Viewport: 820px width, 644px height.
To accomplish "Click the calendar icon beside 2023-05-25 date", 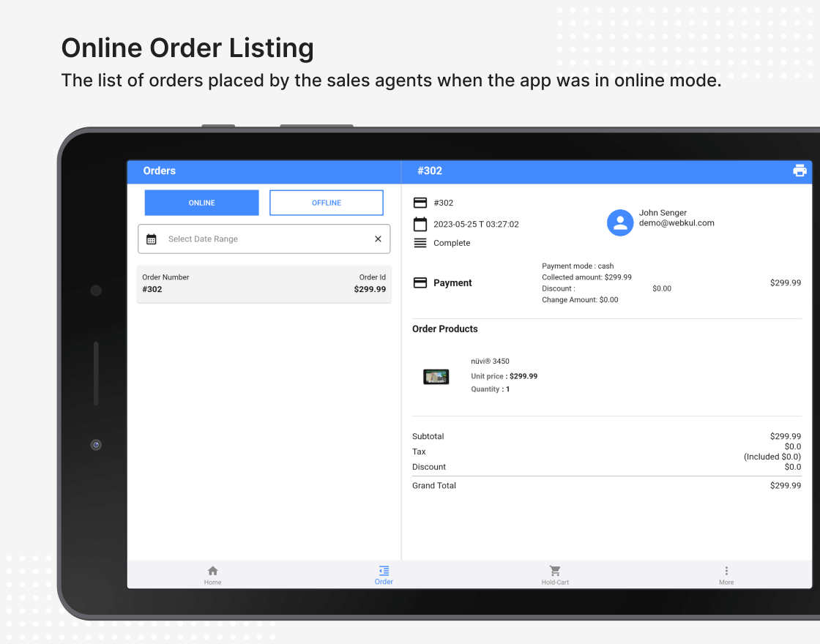I will pos(420,224).
